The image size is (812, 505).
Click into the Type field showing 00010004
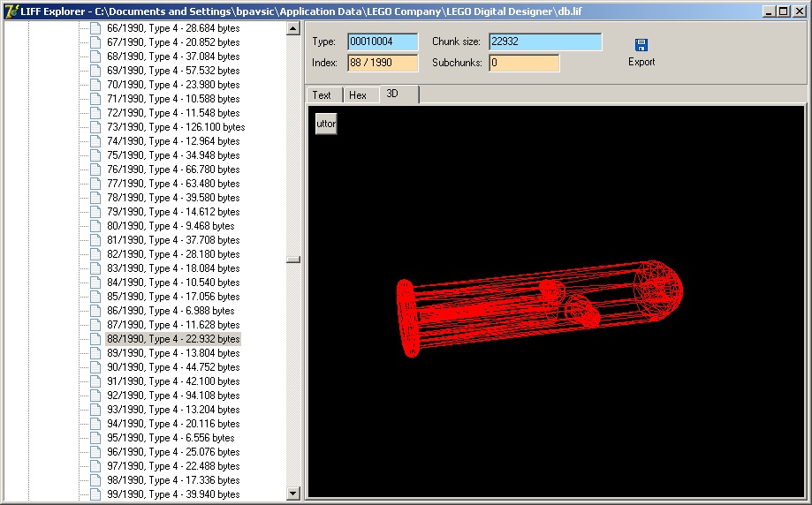383,41
